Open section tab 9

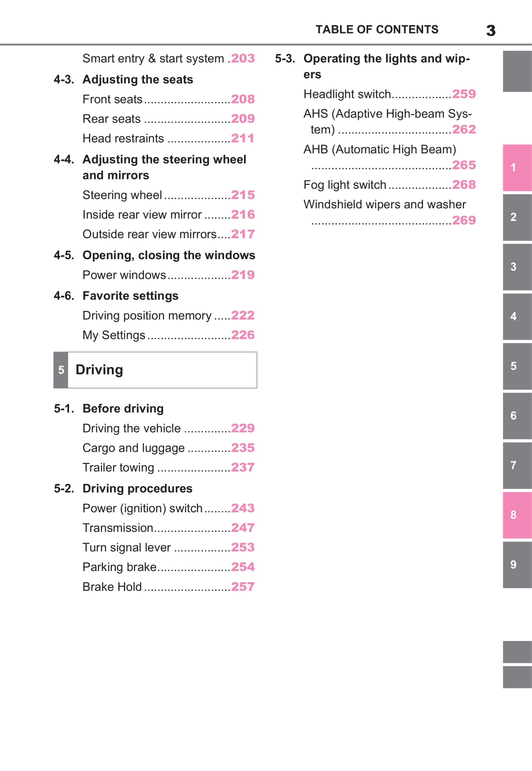tap(517, 565)
